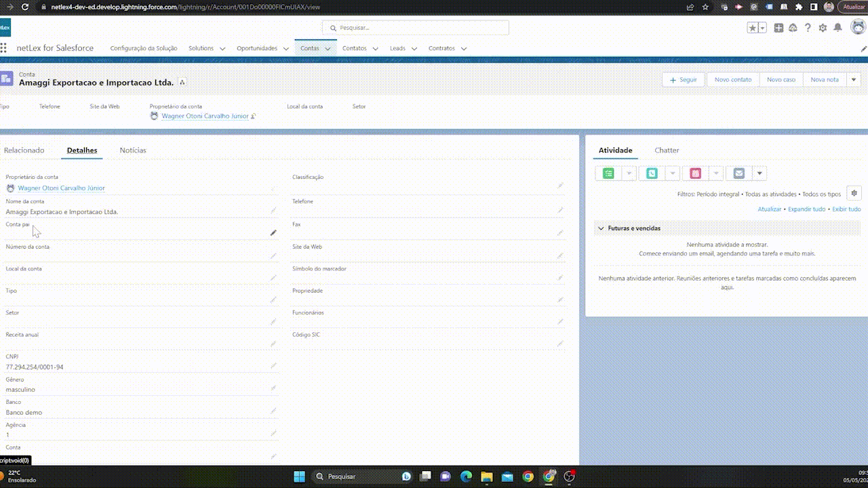The height and width of the screenshot is (488, 868).
Task: Click the New Task icon in Activity
Action: coord(608,174)
